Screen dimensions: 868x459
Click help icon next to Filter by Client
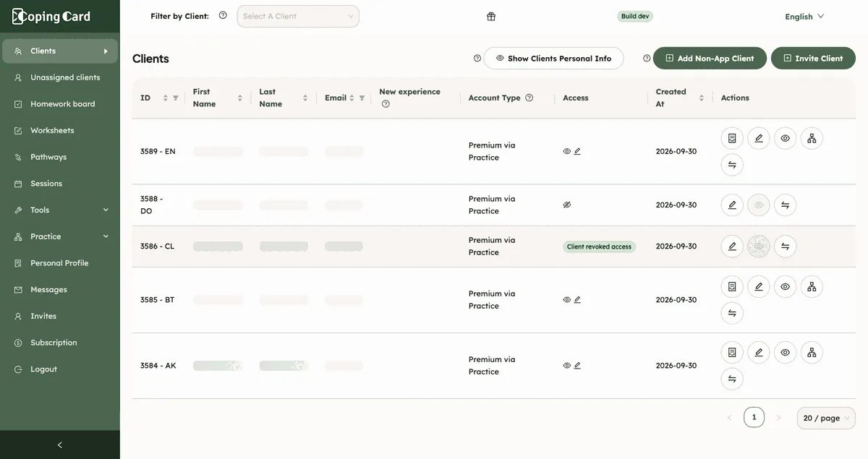[x=223, y=15]
